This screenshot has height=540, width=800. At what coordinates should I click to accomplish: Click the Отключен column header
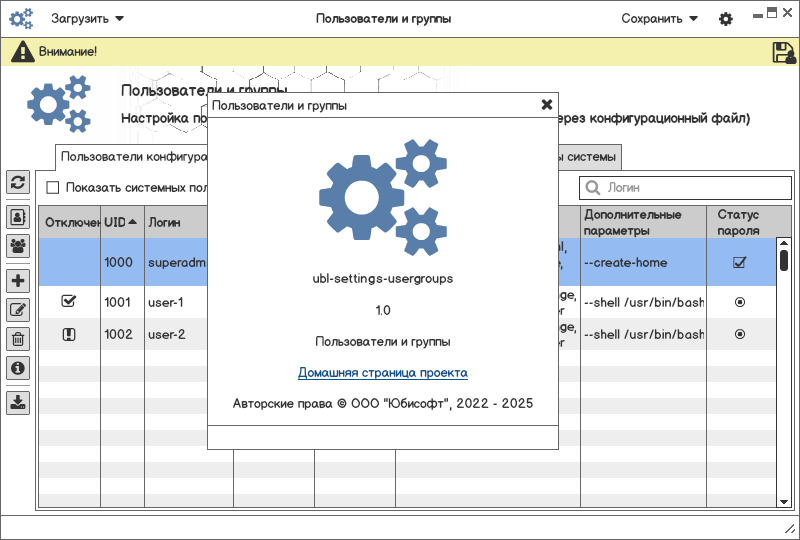pyautogui.click(x=70, y=222)
